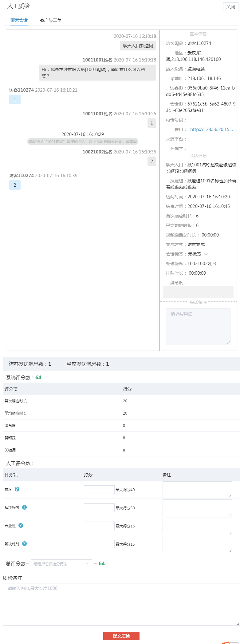The width and height of the screenshot is (240, 644).
Task: Click help icon next to 态度
Action: click(x=17, y=489)
